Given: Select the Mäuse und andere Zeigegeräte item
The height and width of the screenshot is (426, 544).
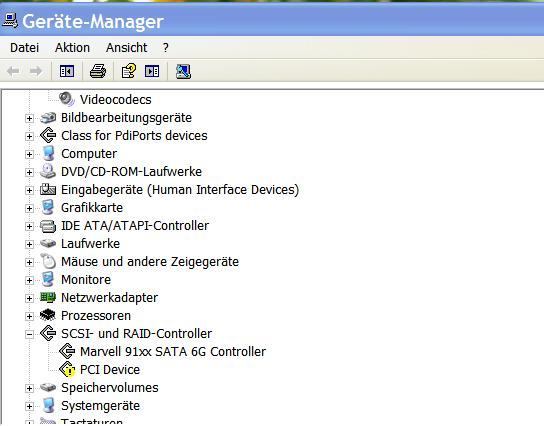Looking at the screenshot, I should pyautogui.click(x=150, y=262).
